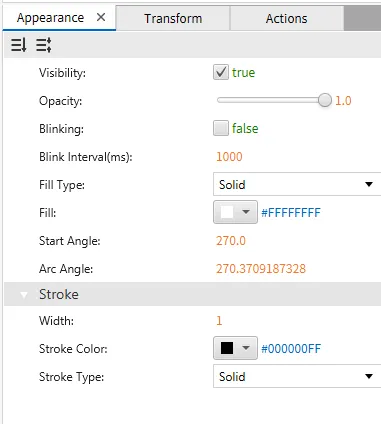Image resolution: width=381 pixels, height=424 pixels.
Task: Switch to the Actions tab
Action: 287,18
